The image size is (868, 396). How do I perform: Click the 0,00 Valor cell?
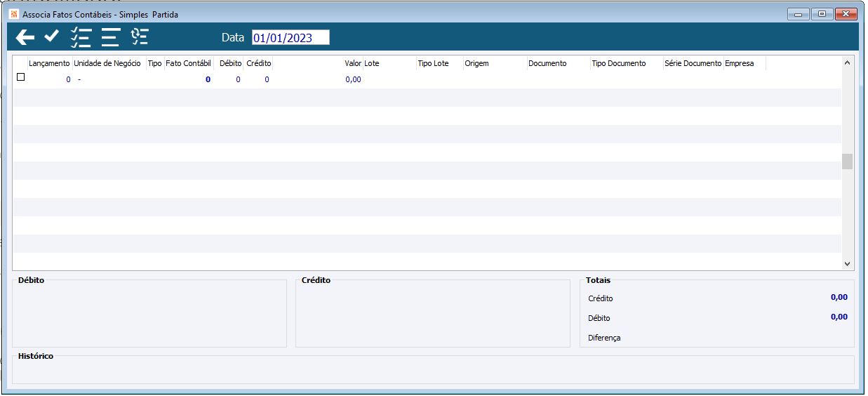tap(353, 79)
